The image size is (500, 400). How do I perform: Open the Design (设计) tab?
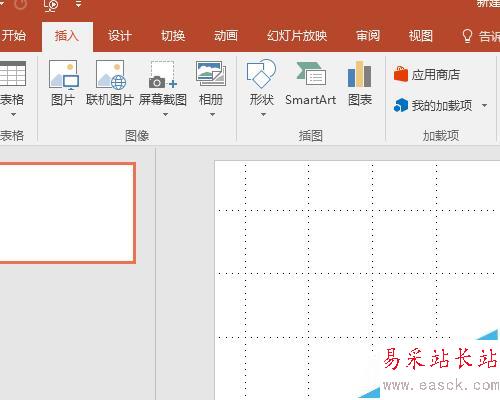click(120, 36)
